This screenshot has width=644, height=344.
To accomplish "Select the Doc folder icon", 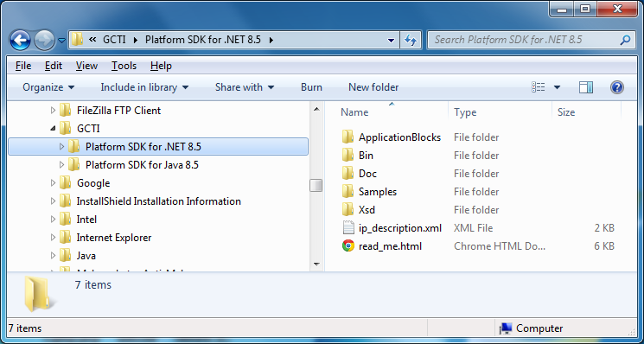I will point(348,173).
